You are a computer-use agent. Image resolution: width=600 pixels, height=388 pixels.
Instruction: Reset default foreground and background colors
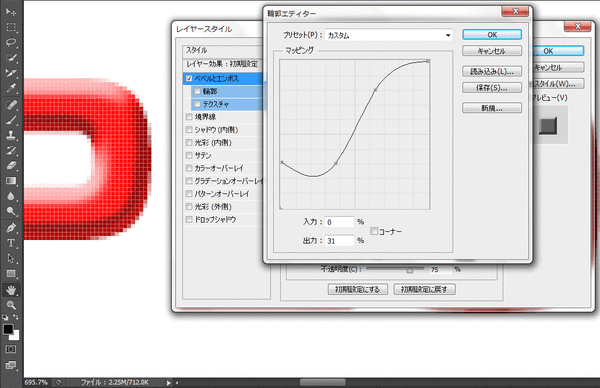(x=5, y=317)
